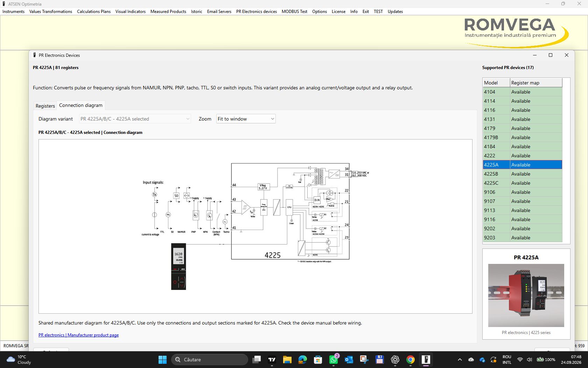Expand the Zoom dropdown
The width and height of the screenshot is (588, 368).
click(x=246, y=119)
